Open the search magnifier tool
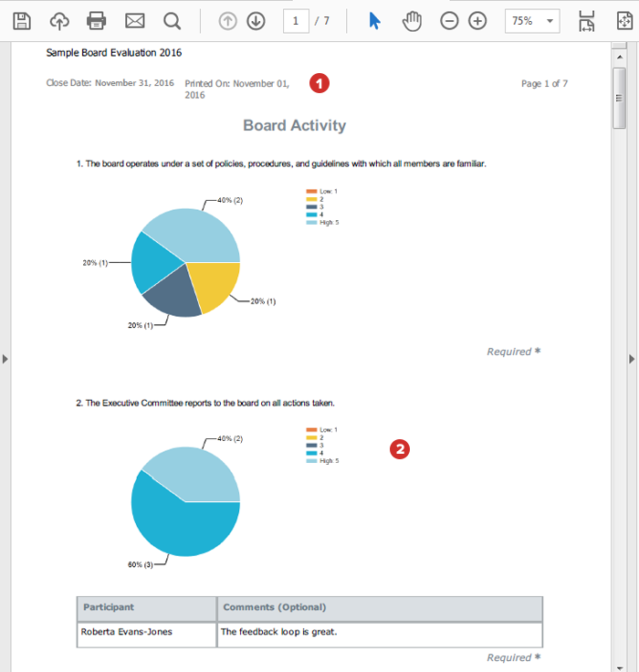 tap(172, 20)
